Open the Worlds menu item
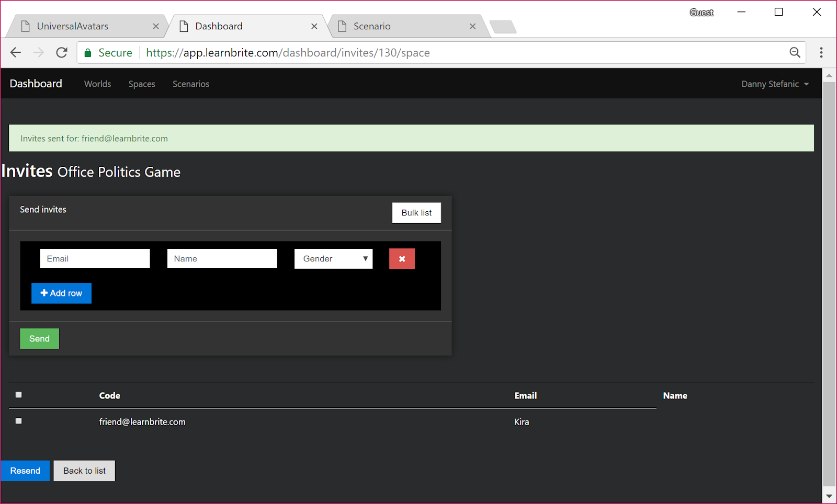Image resolution: width=837 pixels, height=504 pixels. 98,84
